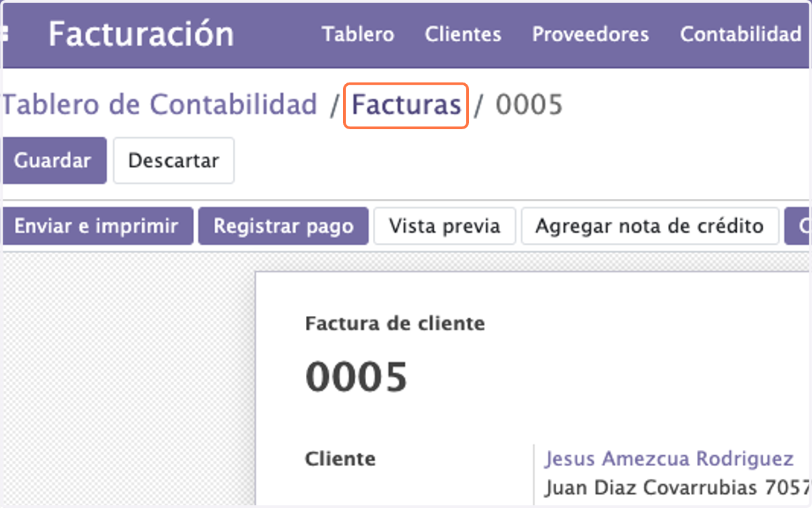Screen dimensions: 812x508
Task: Open the Facturas breadcrumb link
Action: point(406,106)
